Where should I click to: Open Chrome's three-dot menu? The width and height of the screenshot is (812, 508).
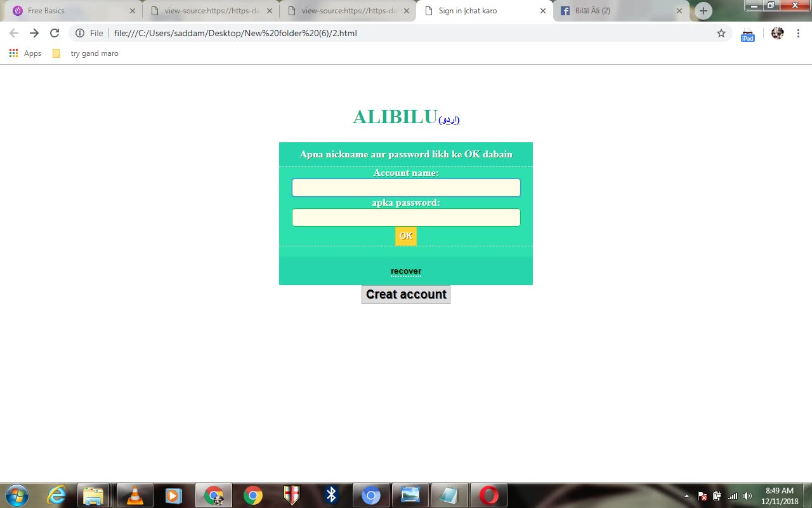[x=798, y=33]
